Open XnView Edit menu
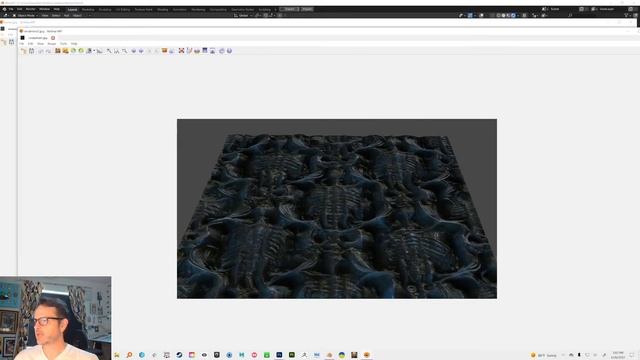This screenshot has width=640, height=360. [x=30, y=44]
